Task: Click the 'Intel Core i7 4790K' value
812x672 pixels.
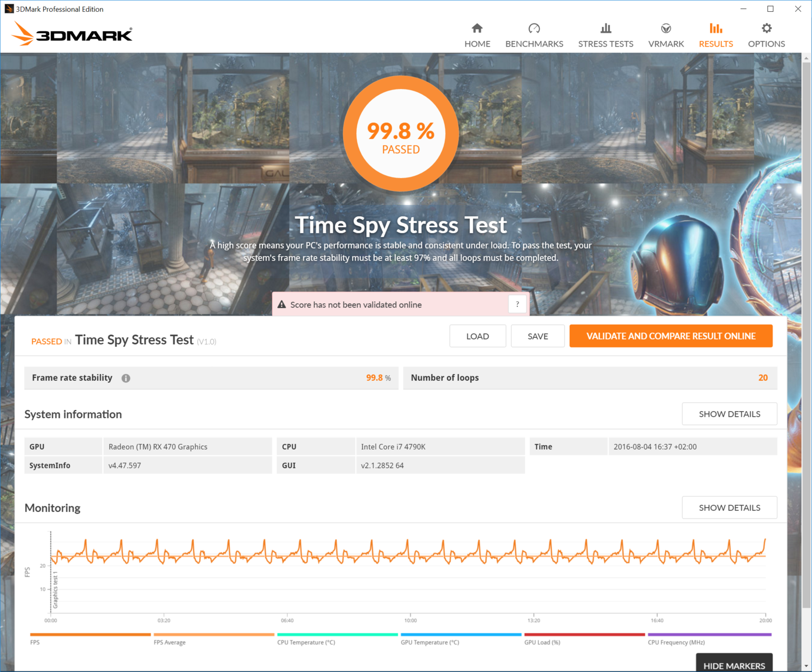Action: pos(393,447)
